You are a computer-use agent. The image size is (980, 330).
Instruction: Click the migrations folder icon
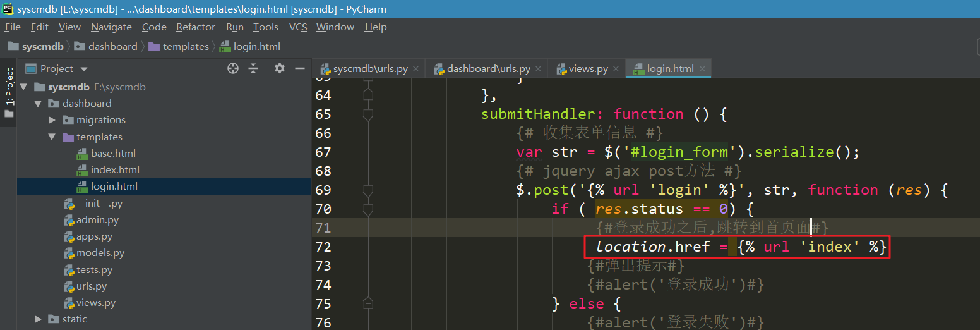(x=68, y=119)
